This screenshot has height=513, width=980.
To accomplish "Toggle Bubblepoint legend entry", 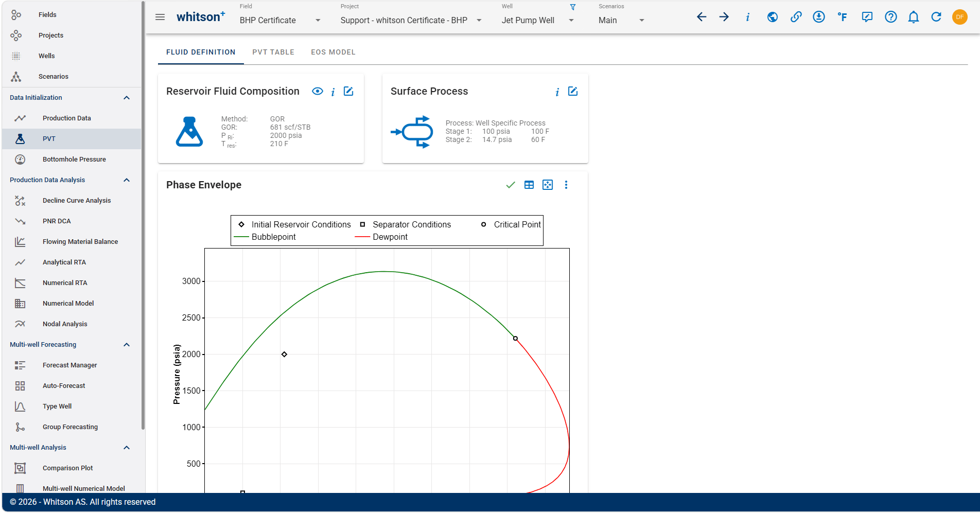I will point(265,237).
